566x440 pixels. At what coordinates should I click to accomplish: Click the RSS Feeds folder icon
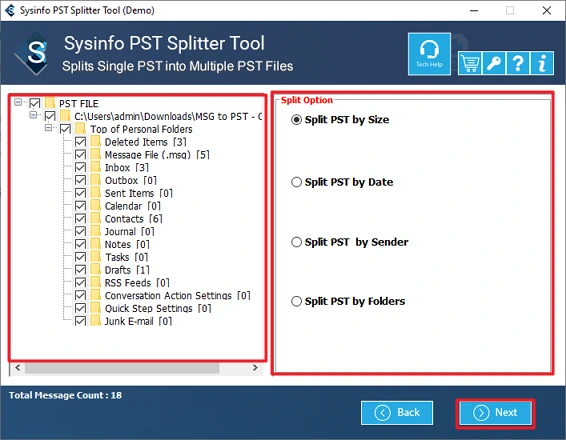click(95, 282)
